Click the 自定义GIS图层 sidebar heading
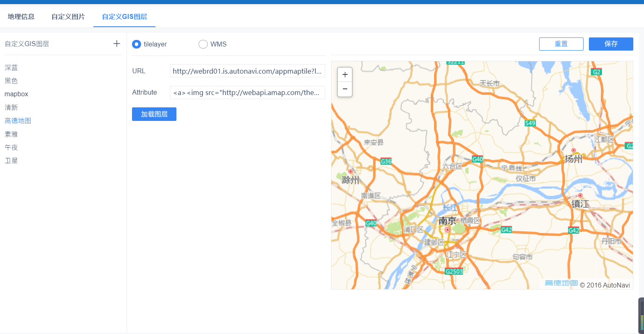Screen dimensions: 644x334 (x=27, y=44)
